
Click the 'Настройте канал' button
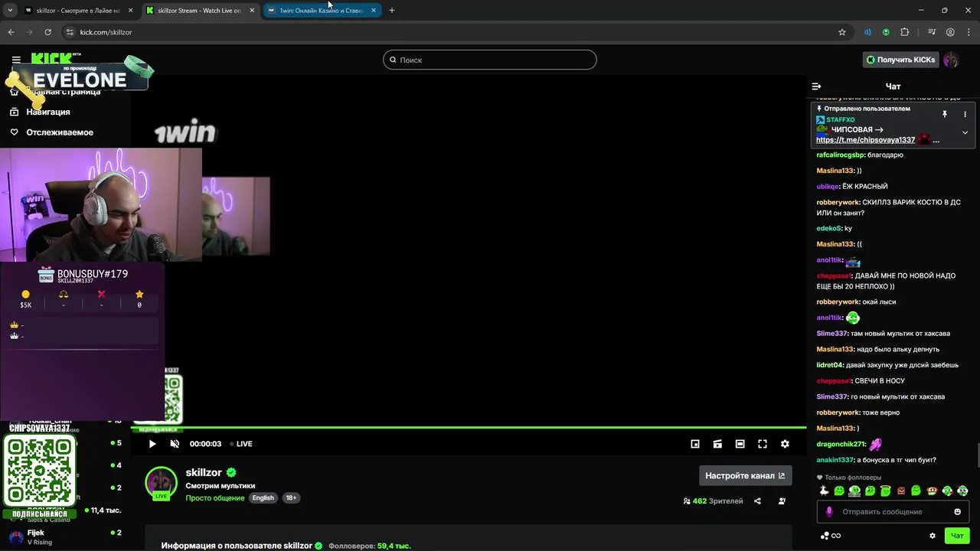click(745, 475)
